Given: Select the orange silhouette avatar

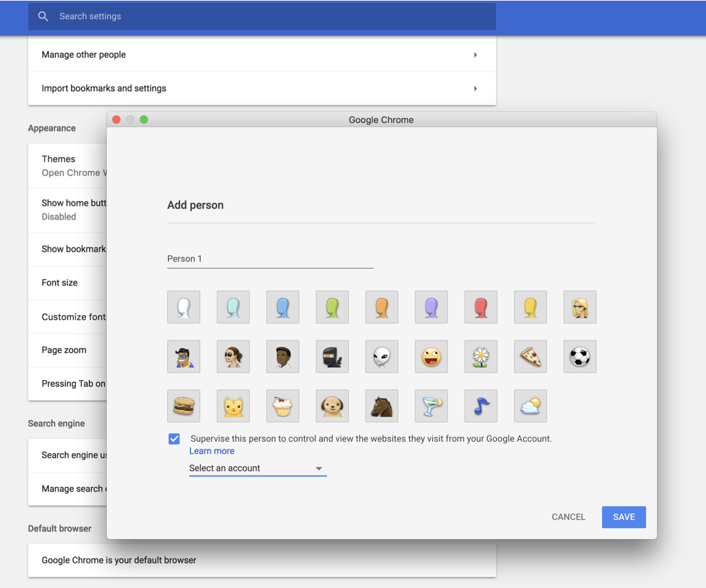Looking at the screenshot, I should [382, 307].
